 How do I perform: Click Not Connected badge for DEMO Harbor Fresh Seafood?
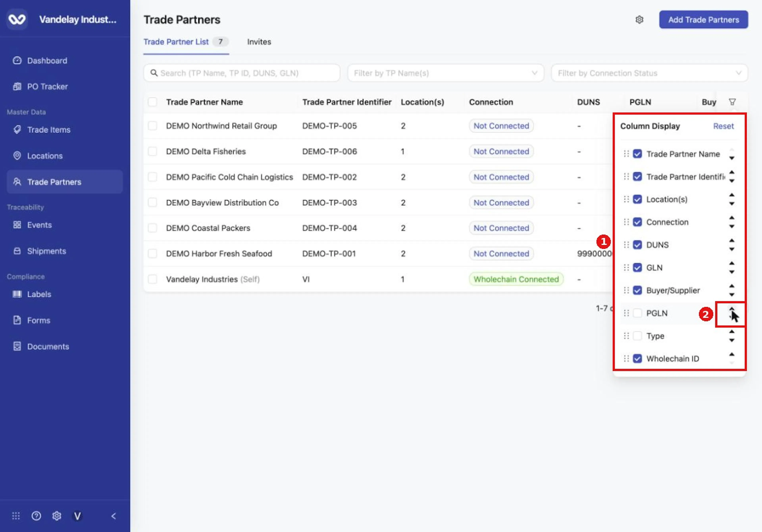501,254
